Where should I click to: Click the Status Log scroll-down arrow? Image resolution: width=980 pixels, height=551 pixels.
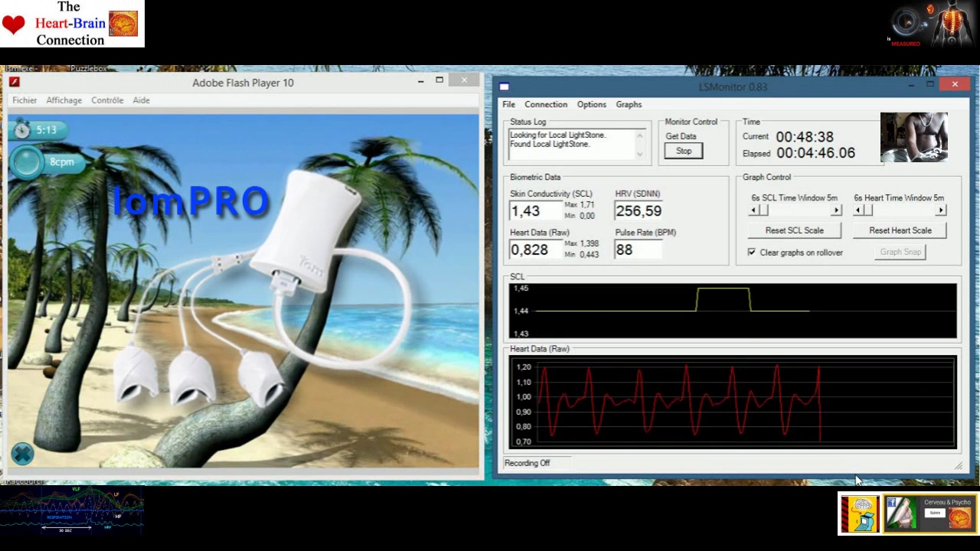click(639, 154)
